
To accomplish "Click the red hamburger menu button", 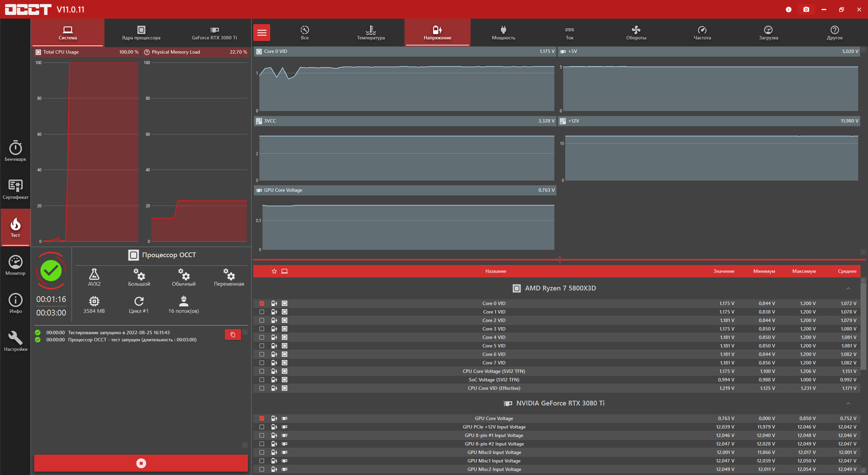I will click(x=261, y=33).
